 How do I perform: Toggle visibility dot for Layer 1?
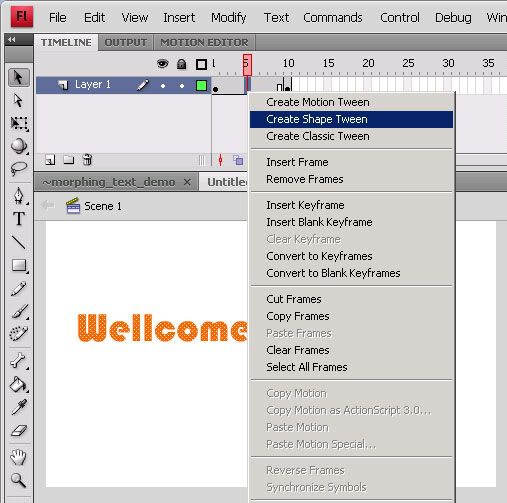163,86
